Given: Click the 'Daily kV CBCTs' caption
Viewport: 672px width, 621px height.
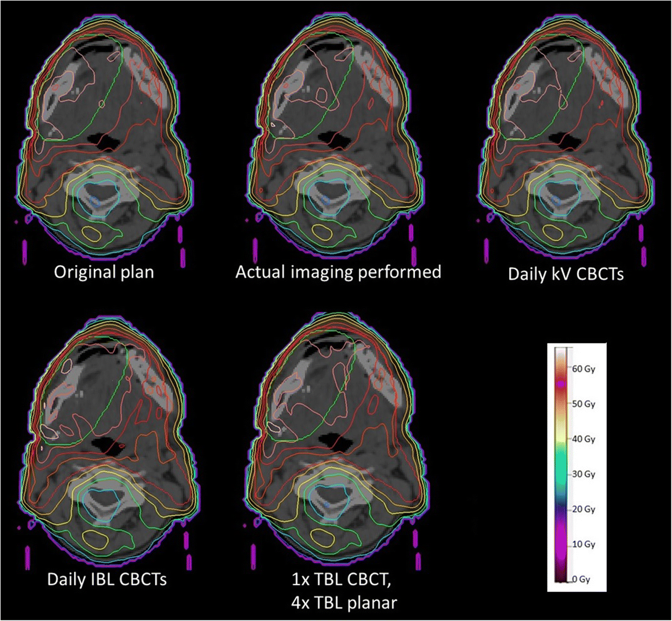Looking at the screenshot, I should pyautogui.click(x=566, y=274).
